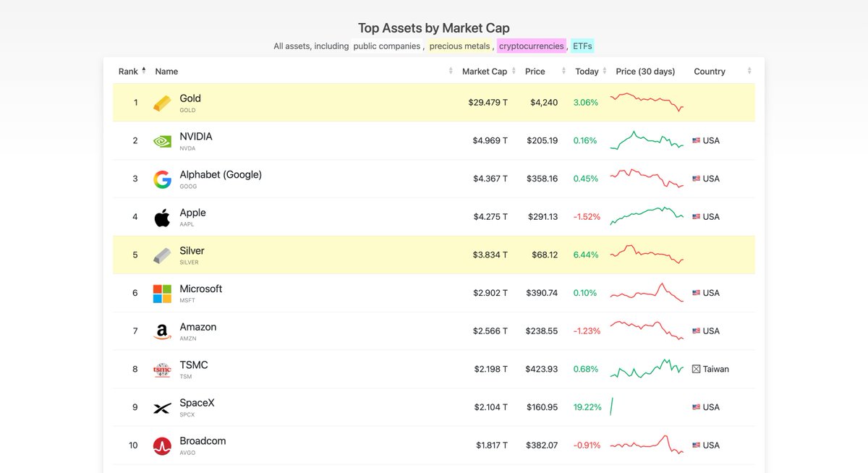Click the Broadcom logo icon
Viewport: 868px width, 473px height.
click(x=162, y=446)
